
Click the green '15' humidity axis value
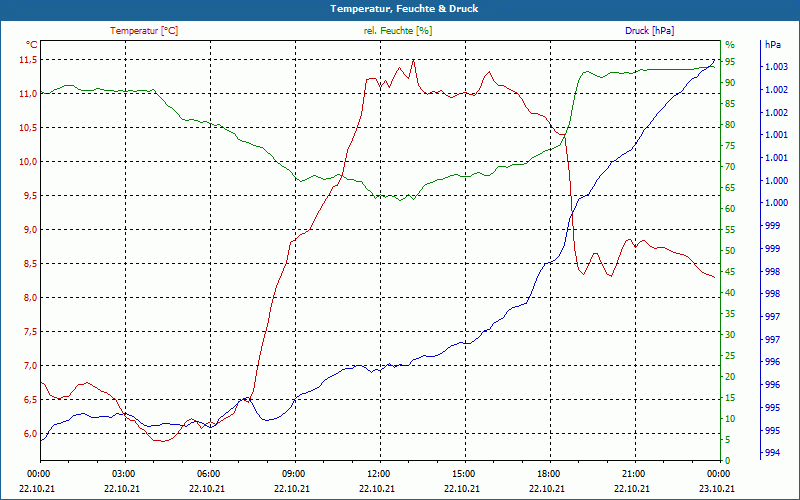730,398
